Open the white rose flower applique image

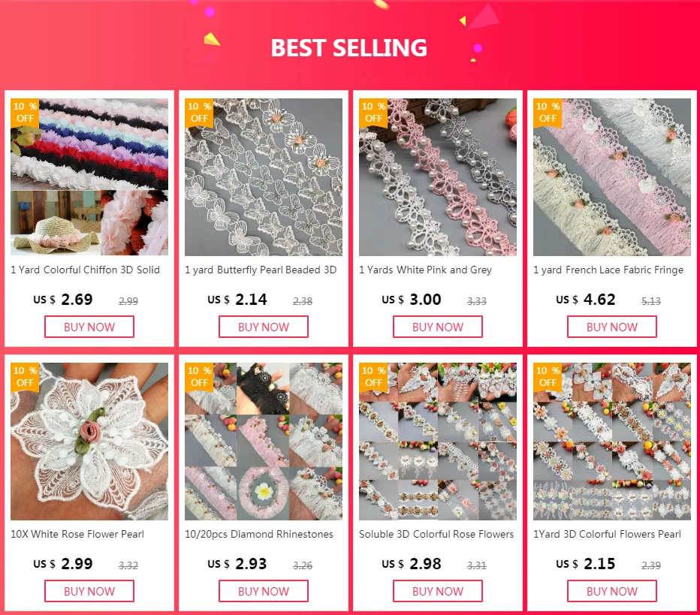click(89, 442)
